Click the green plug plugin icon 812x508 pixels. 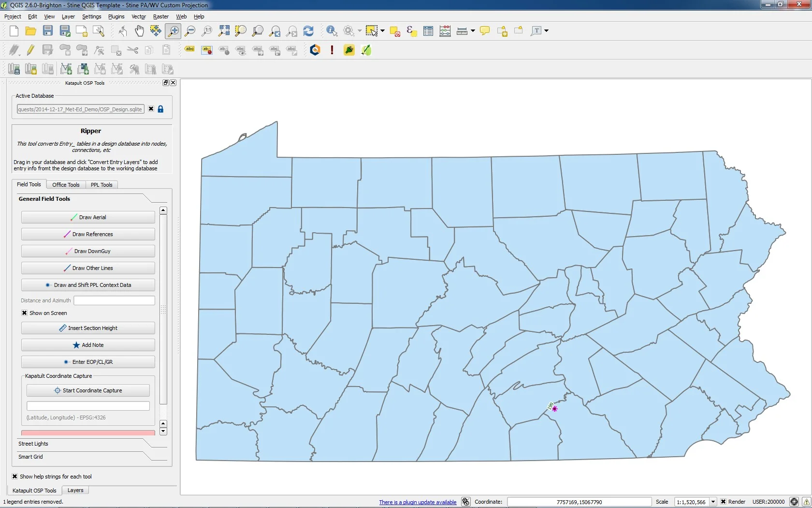[x=349, y=50]
